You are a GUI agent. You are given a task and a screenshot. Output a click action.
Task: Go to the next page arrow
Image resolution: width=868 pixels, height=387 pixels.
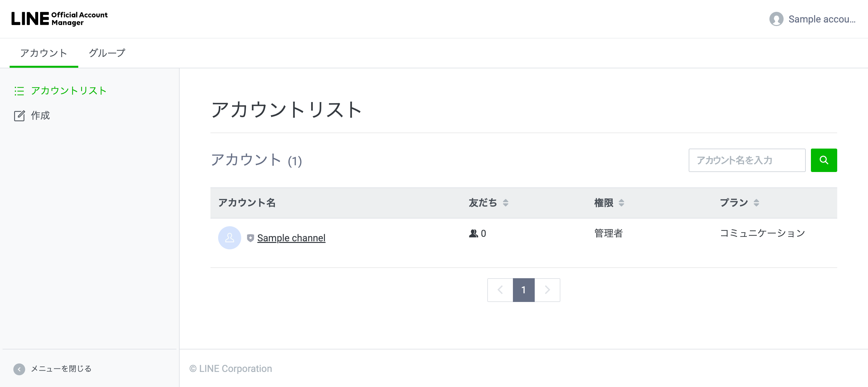547,290
